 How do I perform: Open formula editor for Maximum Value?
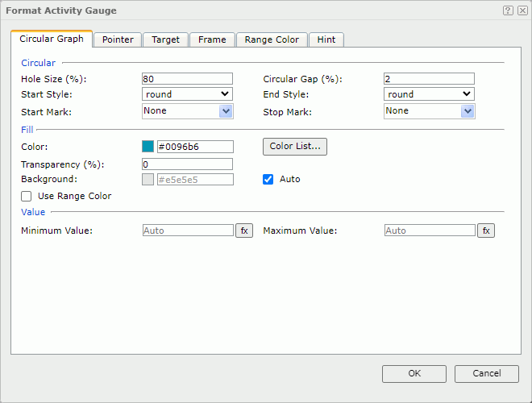point(485,231)
